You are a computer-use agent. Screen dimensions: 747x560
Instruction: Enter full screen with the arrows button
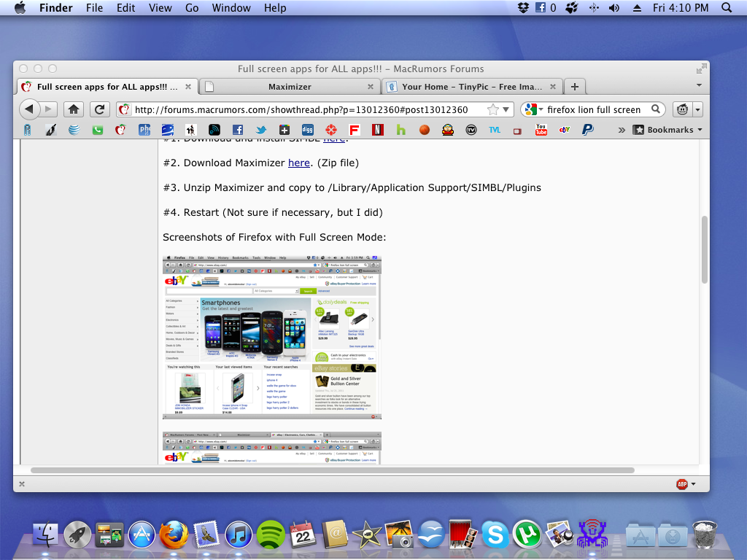701,69
